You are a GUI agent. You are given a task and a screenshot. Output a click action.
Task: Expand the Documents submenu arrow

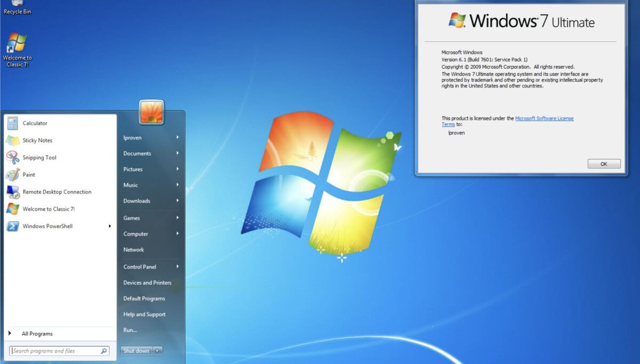coord(178,153)
